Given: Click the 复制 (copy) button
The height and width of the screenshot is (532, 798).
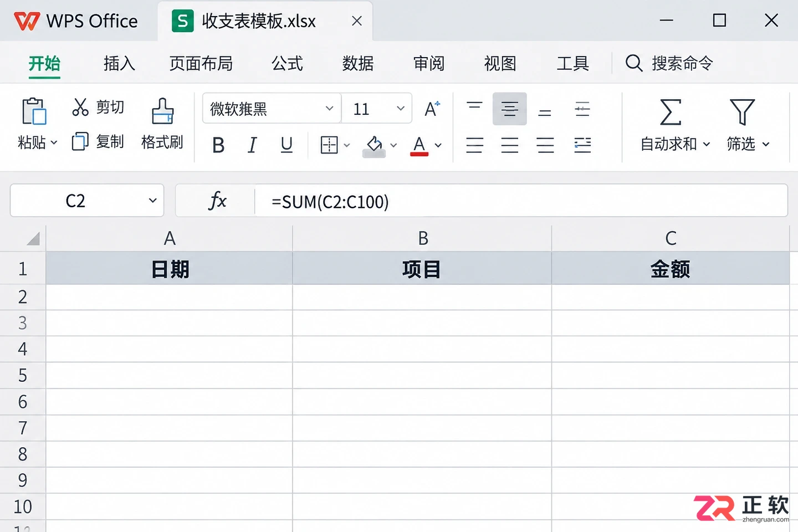Looking at the screenshot, I should [98, 142].
